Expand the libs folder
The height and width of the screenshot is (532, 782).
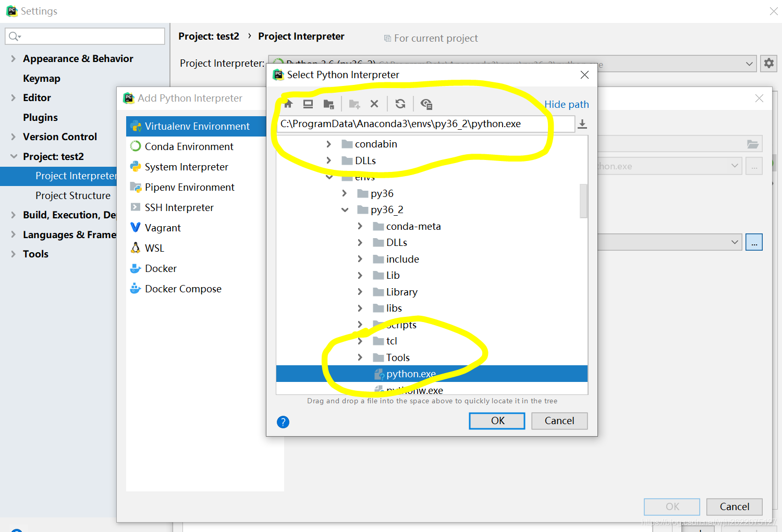tap(360, 308)
